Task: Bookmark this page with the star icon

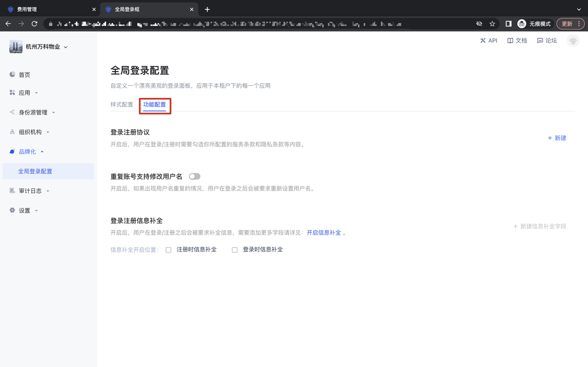Action: [x=492, y=24]
